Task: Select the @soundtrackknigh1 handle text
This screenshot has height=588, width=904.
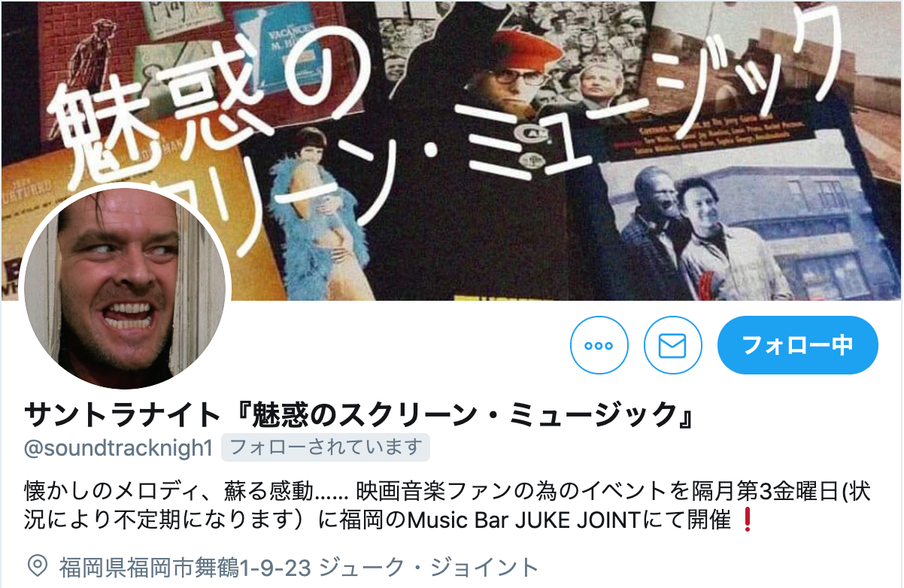Action: click(x=119, y=448)
